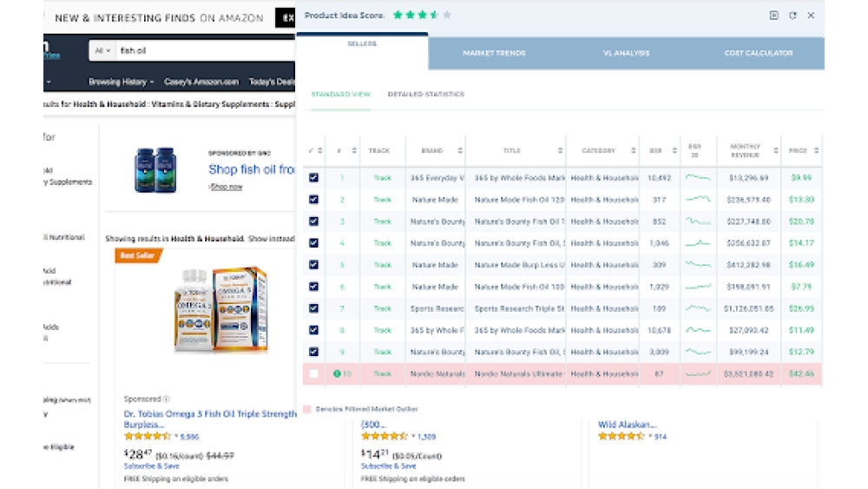Click 'Nature Made Burp Less' title cell
Viewport: 868px width, 489px height.
[519, 265]
